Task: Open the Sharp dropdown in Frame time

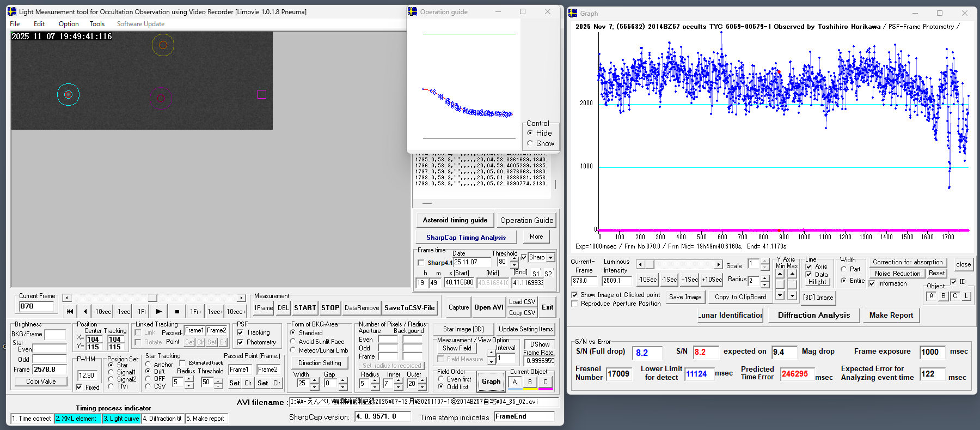Action: tap(550, 258)
